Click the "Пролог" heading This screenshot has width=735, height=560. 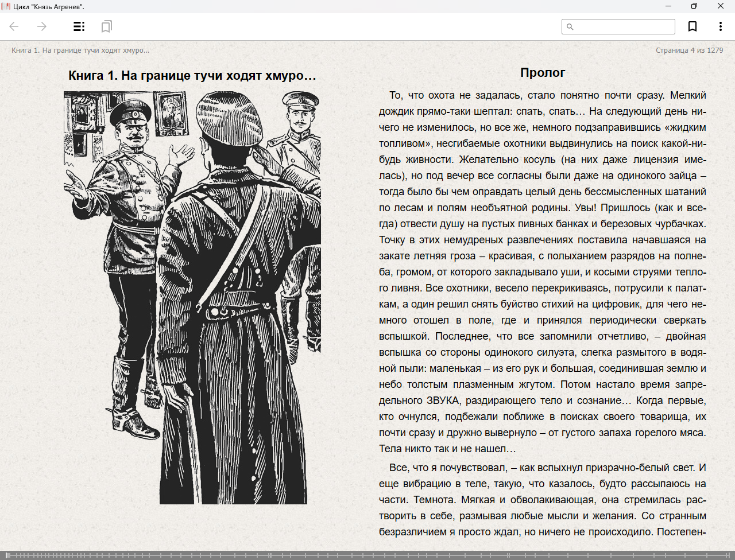point(543,73)
